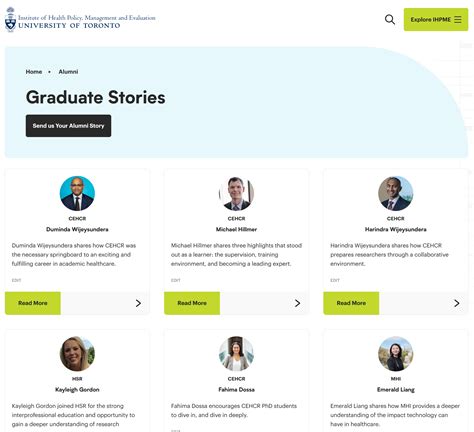Click arrow chevron on Duminda's card

(138, 303)
